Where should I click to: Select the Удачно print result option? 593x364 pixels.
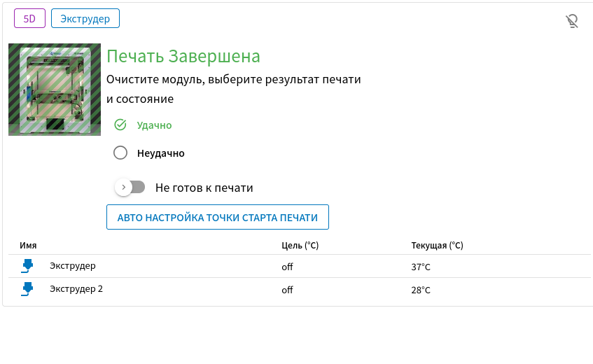point(120,125)
